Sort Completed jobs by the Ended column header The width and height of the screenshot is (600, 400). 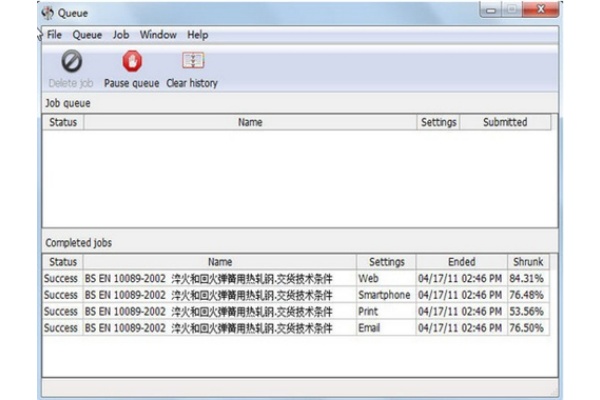[x=462, y=262]
